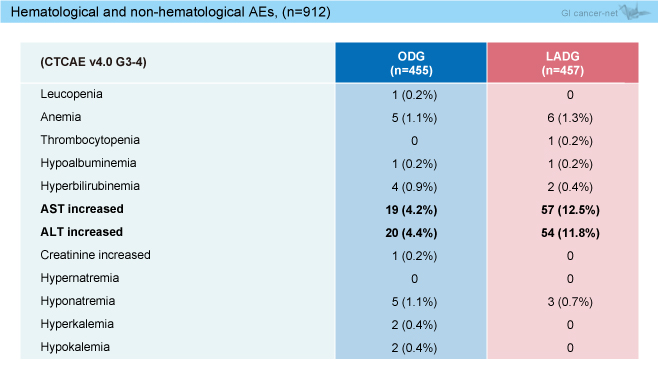Click the Hypoalbuminemia row label
Screen dimensions: 658x382
88,163
